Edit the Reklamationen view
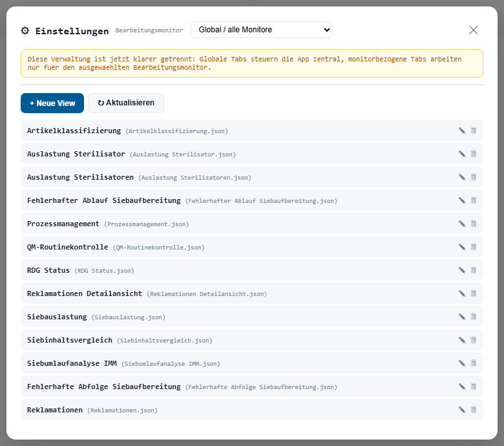 461,410
